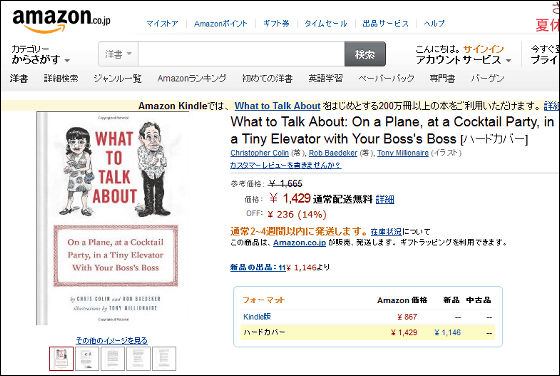
Task: Select the second image thumbnail
Action: (x=87, y=359)
